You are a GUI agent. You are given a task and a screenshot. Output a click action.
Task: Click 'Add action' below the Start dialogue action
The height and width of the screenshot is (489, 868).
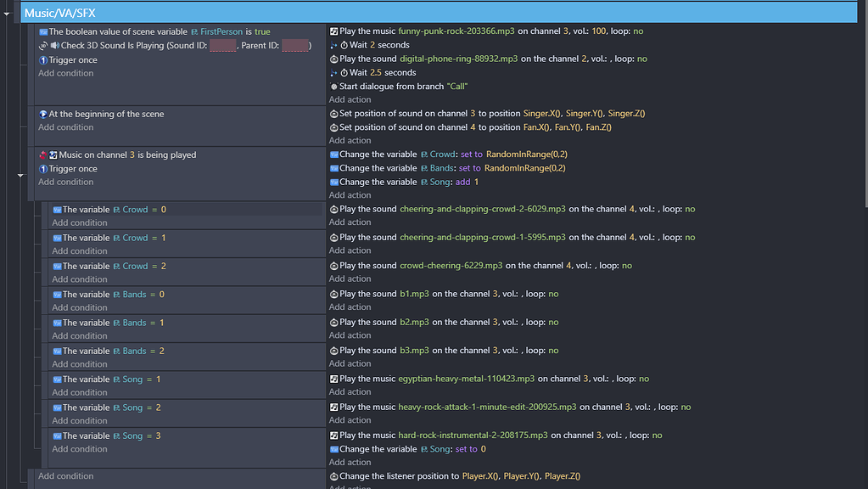350,99
